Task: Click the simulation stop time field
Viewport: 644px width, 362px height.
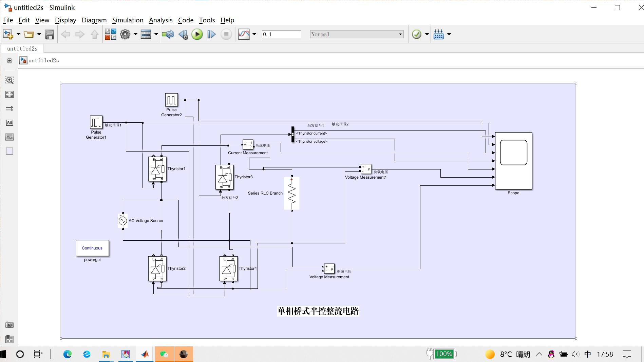Action: click(281, 34)
